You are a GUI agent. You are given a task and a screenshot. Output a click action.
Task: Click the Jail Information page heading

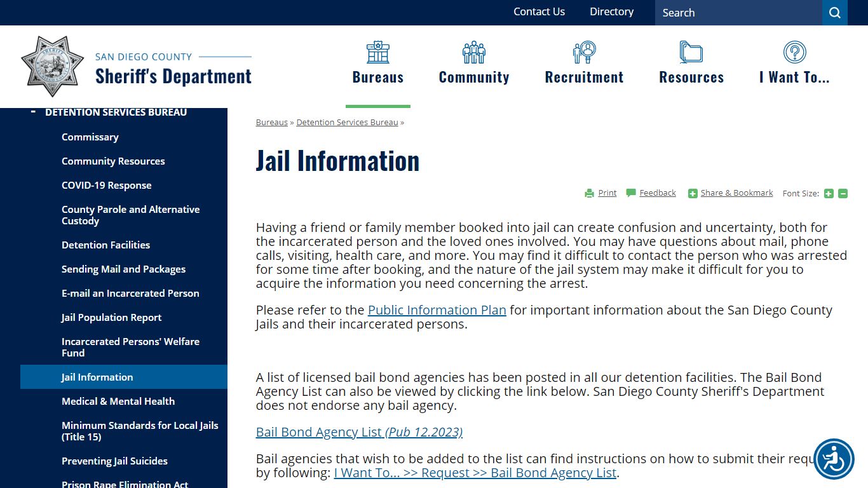click(338, 161)
